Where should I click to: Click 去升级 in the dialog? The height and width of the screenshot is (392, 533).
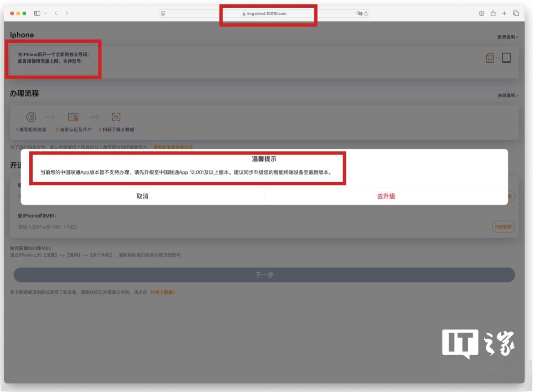click(x=386, y=196)
